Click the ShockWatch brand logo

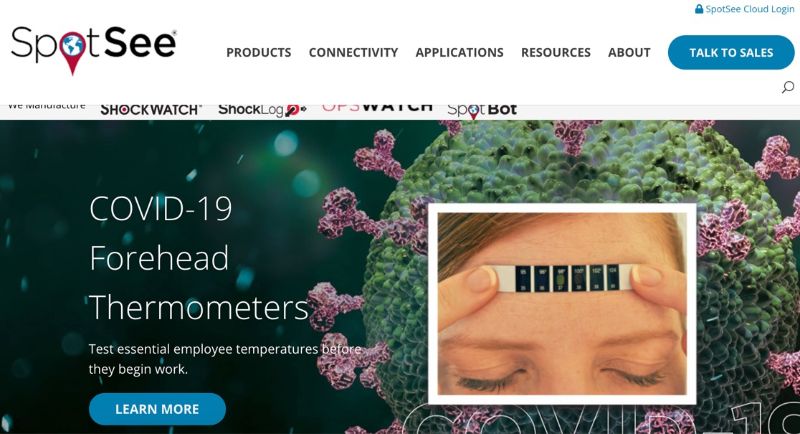point(151,110)
